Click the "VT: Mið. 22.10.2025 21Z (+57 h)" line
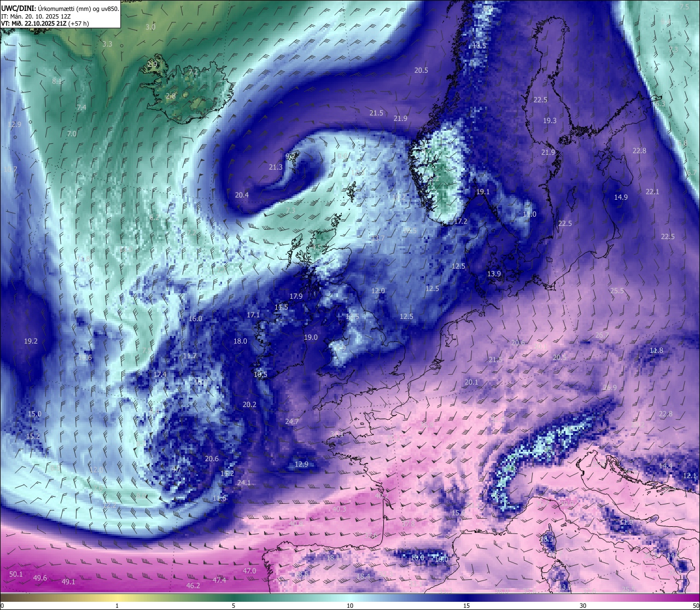 point(45,24)
